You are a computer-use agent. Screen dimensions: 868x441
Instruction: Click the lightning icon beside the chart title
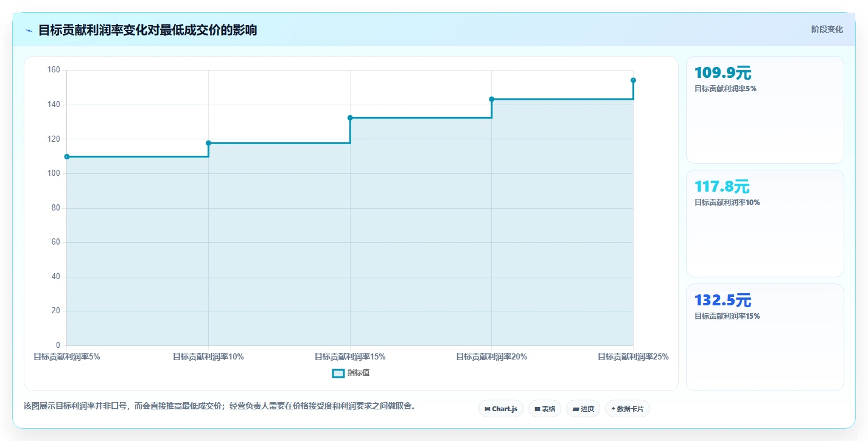(29, 30)
